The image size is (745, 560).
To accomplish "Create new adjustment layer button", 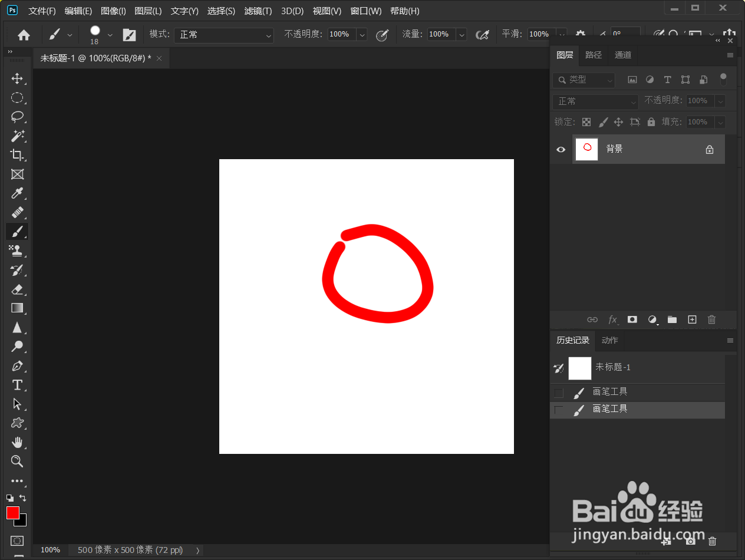I will point(652,319).
